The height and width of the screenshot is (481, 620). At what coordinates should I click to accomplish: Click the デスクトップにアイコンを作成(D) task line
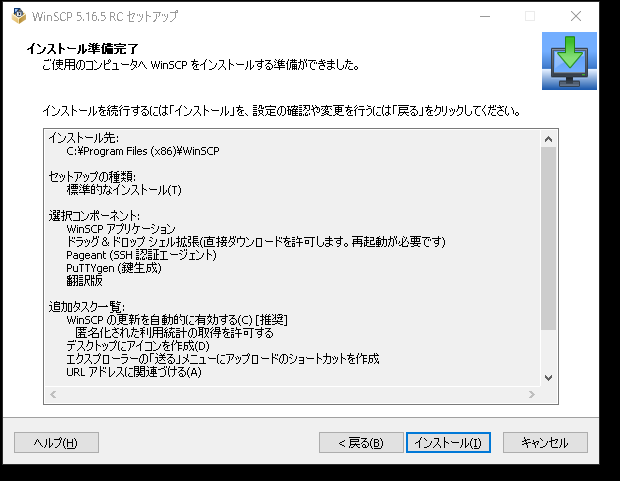(x=139, y=345)
